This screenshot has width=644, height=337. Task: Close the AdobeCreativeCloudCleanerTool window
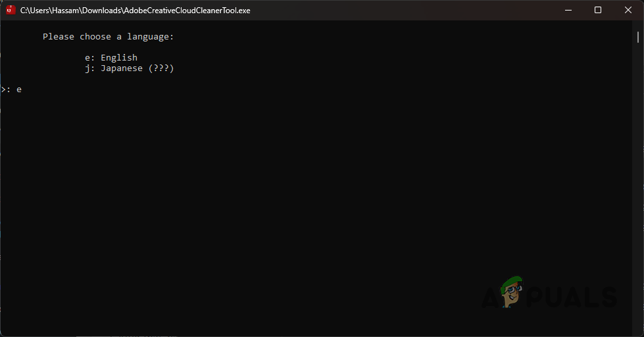628,11
